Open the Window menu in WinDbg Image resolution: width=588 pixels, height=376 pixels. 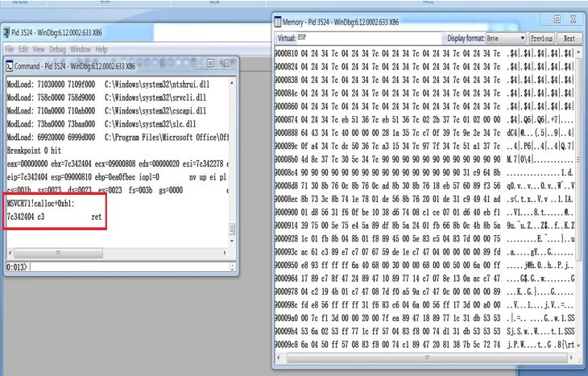[81, 49]
